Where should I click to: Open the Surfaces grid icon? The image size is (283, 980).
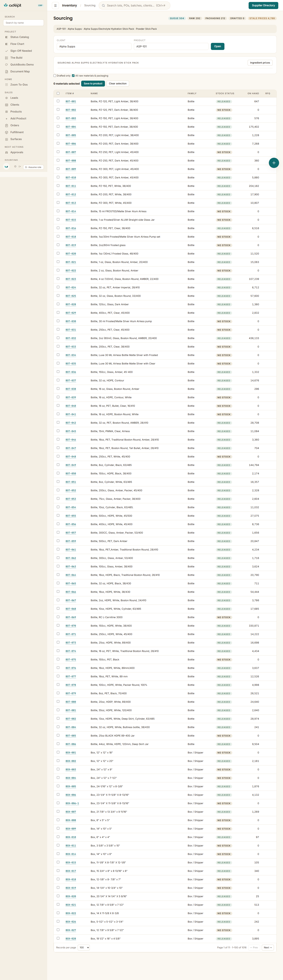pos(6,139)
